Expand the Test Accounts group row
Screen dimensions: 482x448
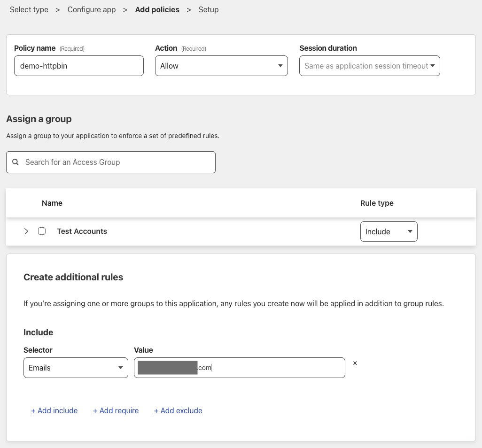coord(26,231)
